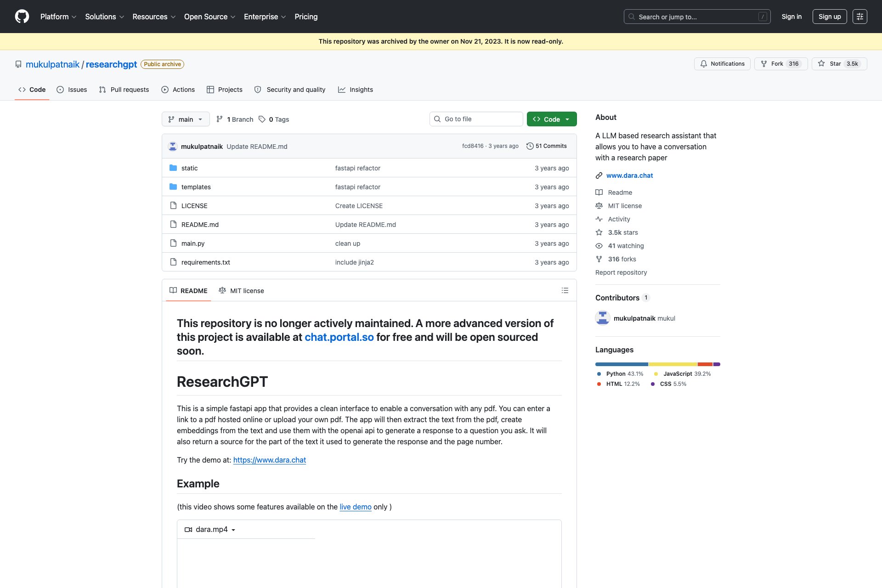The height and width of the screenshot is (588, 882).
Task: Click the Activity pulse icon in sidebar
Action: [599, 219]
